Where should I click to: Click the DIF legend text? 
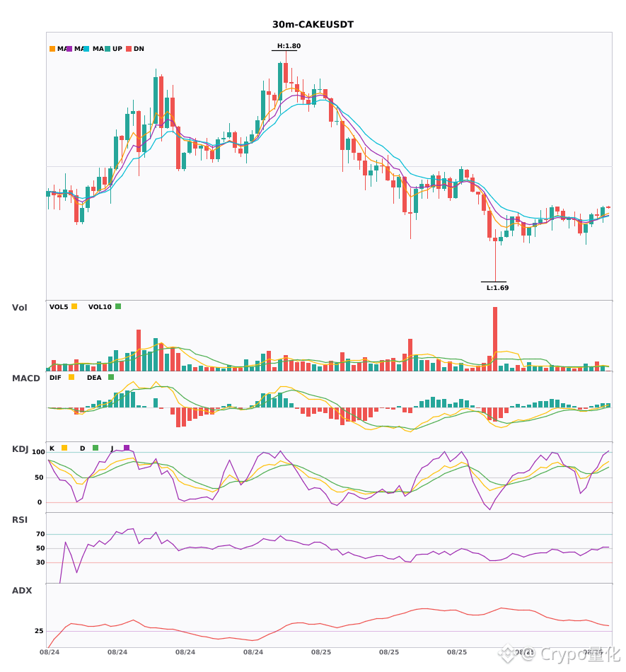(55, 378)
